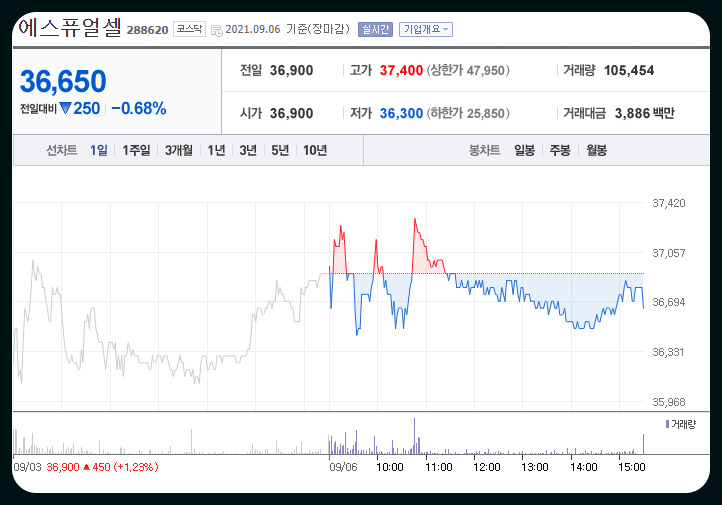Click the blue down-triangle change icon

click(x=66, y=109)
